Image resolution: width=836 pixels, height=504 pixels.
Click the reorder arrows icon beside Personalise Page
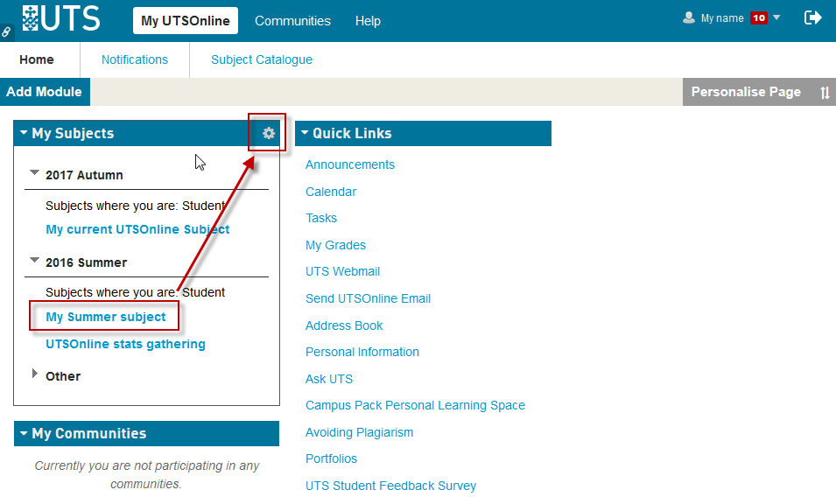[825, 93]
